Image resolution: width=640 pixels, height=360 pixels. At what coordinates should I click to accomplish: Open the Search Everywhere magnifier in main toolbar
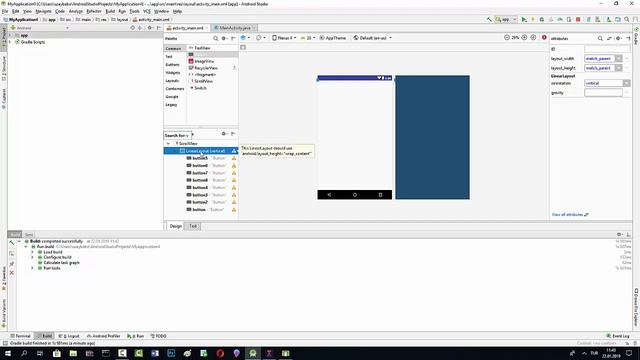click(627, 19)
